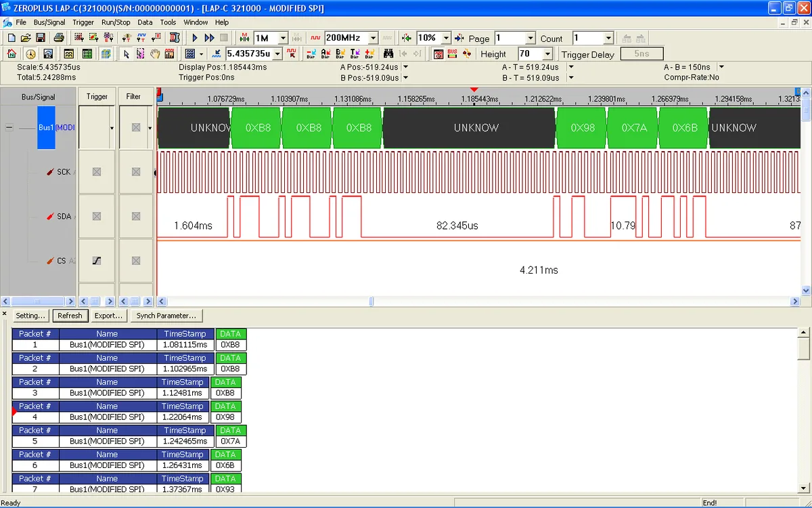The height and width of the screenshot is (508, 812).
Task: Start a single run with the play arrow
Action: click(x=195, y=38)
